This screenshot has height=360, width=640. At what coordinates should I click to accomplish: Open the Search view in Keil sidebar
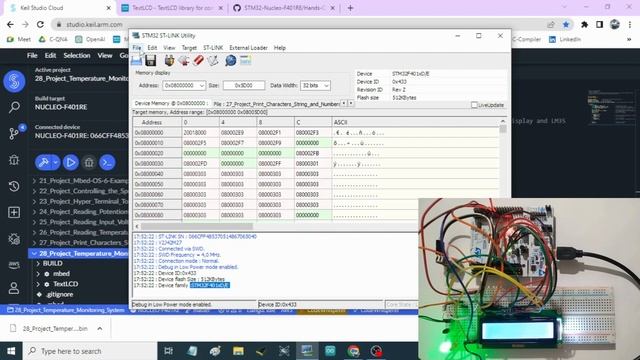click(x=14, y=107)
